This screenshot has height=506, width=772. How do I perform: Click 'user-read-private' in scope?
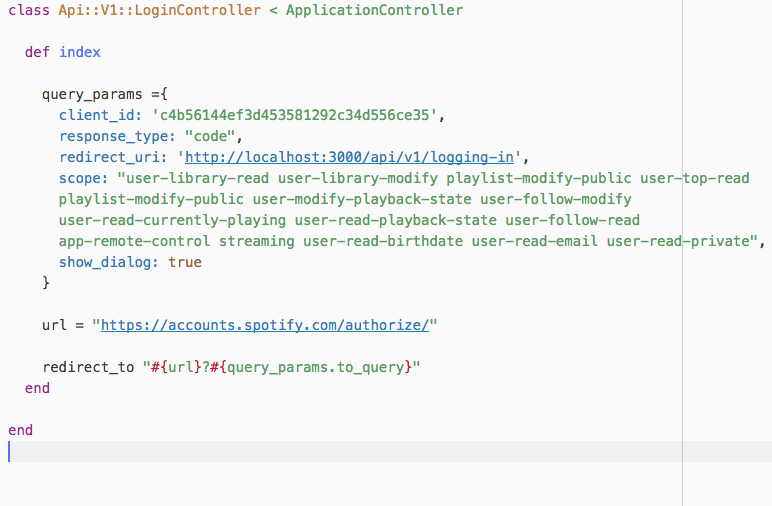678,241
